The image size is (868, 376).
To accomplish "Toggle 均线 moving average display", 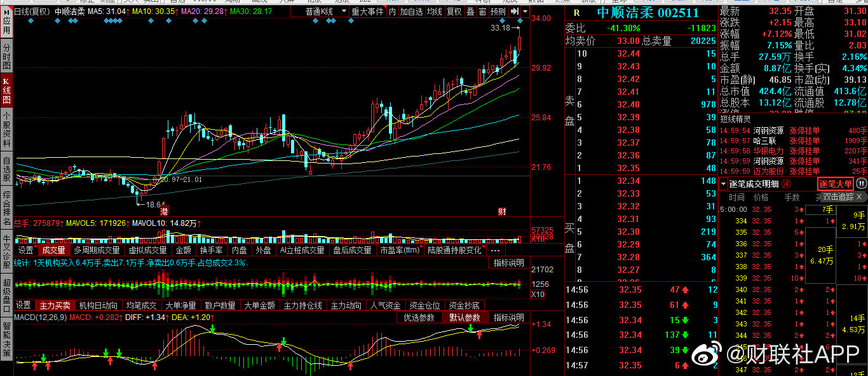I will pos(434,11).
